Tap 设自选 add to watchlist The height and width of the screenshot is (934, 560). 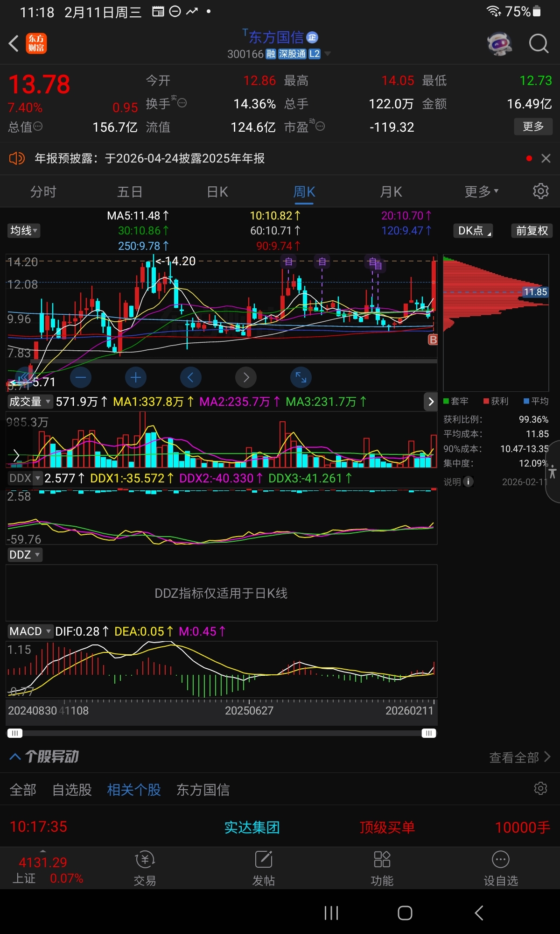[500, 868]
